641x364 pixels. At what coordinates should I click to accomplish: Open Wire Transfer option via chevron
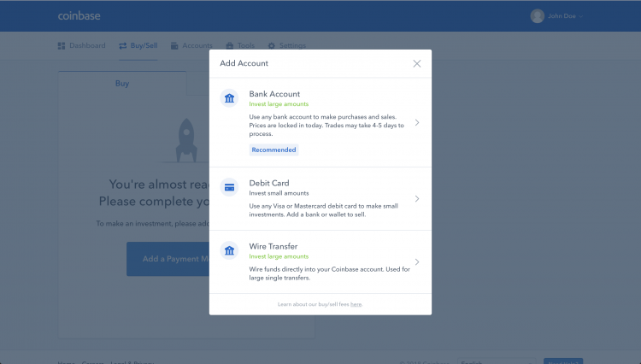click(417, 261)
